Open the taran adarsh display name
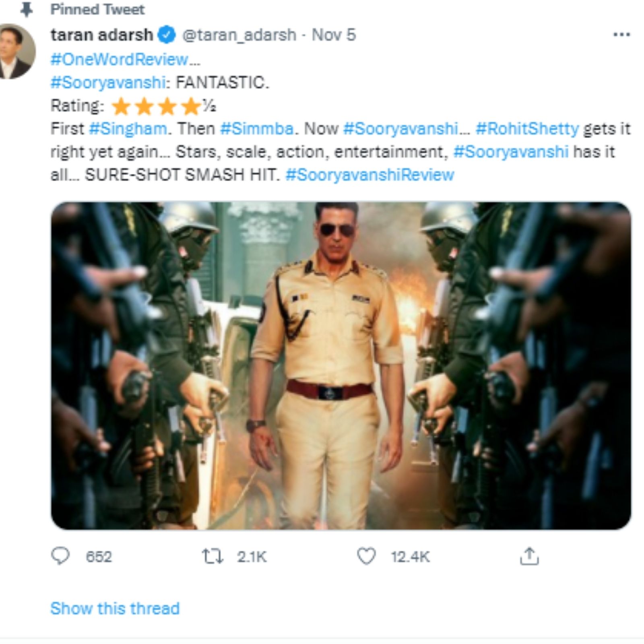 (101, 35)
